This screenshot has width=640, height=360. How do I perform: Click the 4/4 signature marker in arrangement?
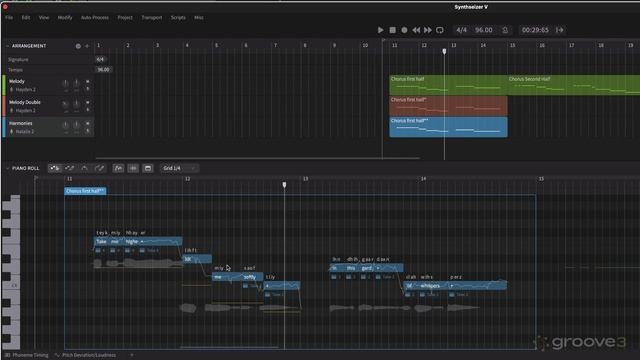100,59
